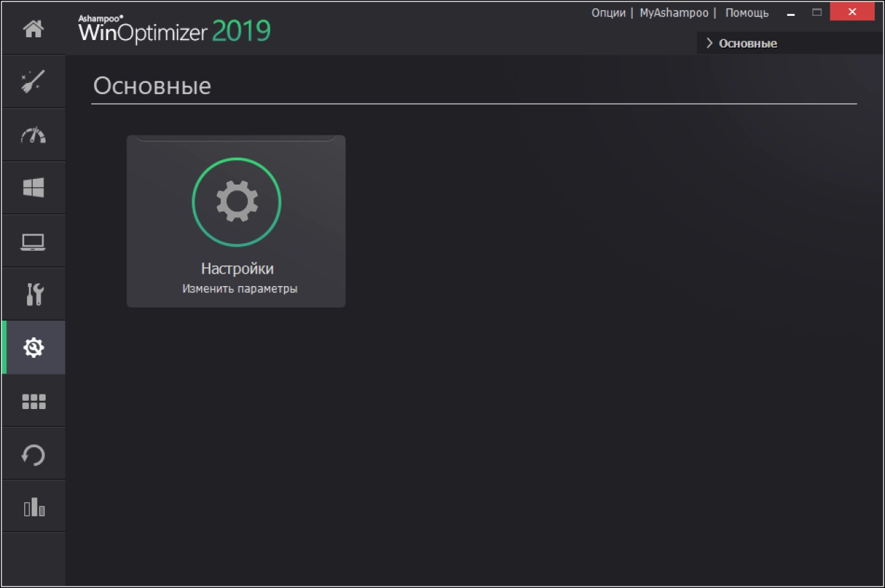Viewport: 885px width, 588px height.
Task: Open the Настройки settings tile
Action: [x=236, y=221]
